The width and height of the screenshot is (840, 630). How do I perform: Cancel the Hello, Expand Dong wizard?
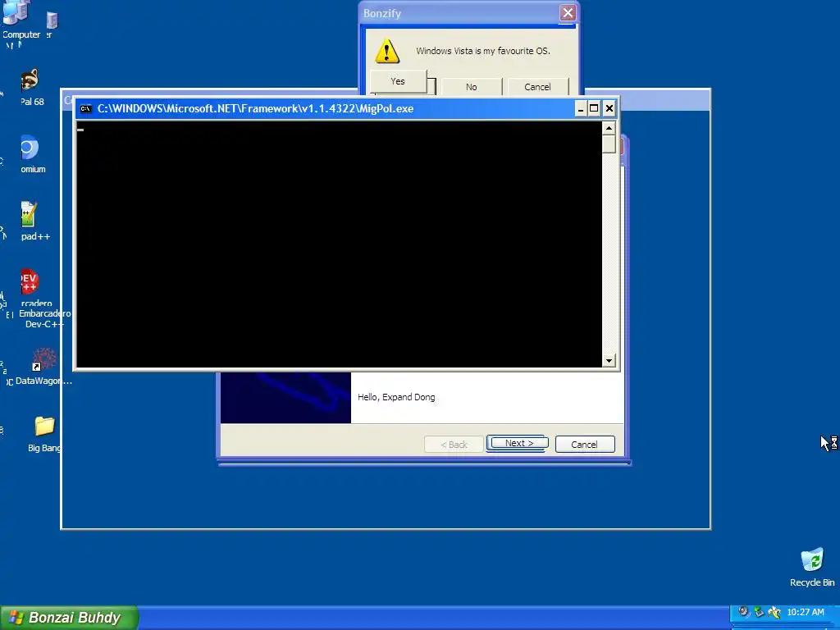(x=584, y=444)
